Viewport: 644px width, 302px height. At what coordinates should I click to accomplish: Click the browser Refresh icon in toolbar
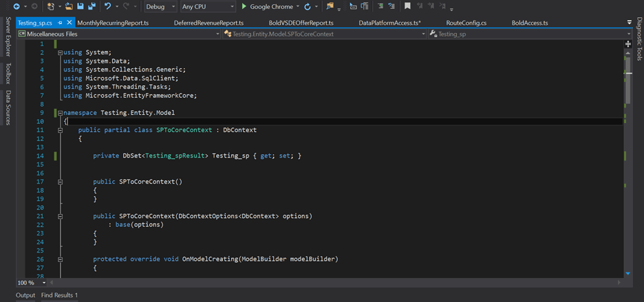point(308,6)
